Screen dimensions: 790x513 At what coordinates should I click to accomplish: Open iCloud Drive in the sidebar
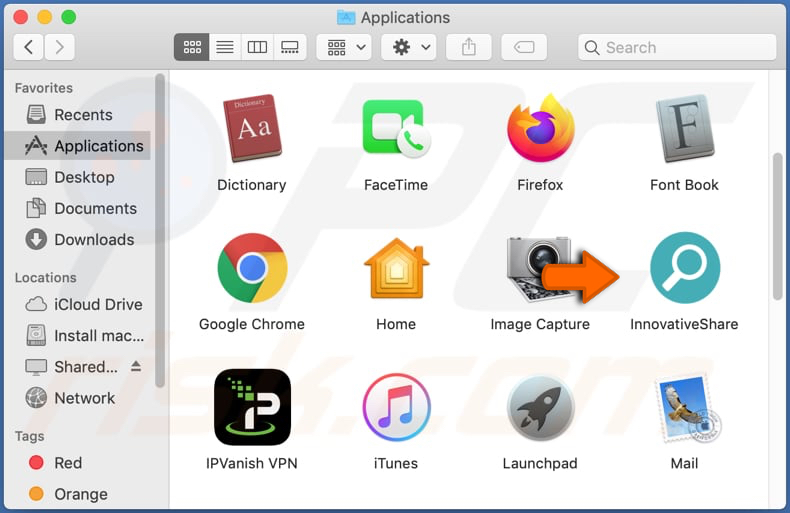click(x=78, y=304)
